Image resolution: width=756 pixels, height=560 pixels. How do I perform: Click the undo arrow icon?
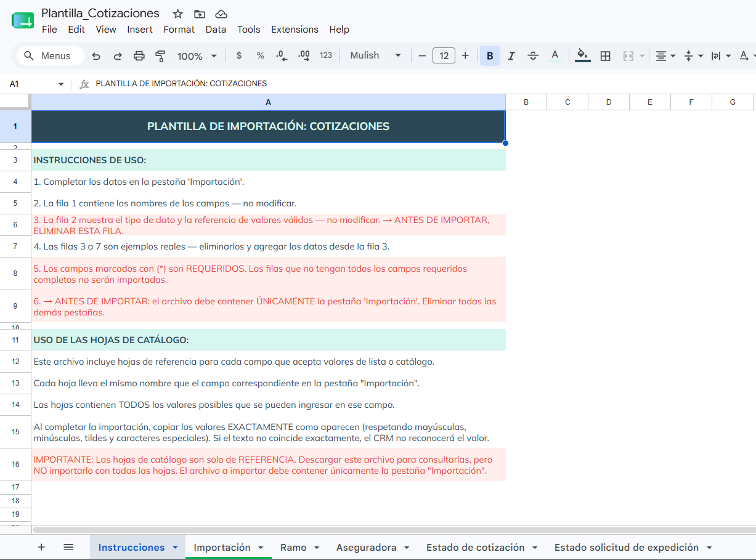(96, 56)
